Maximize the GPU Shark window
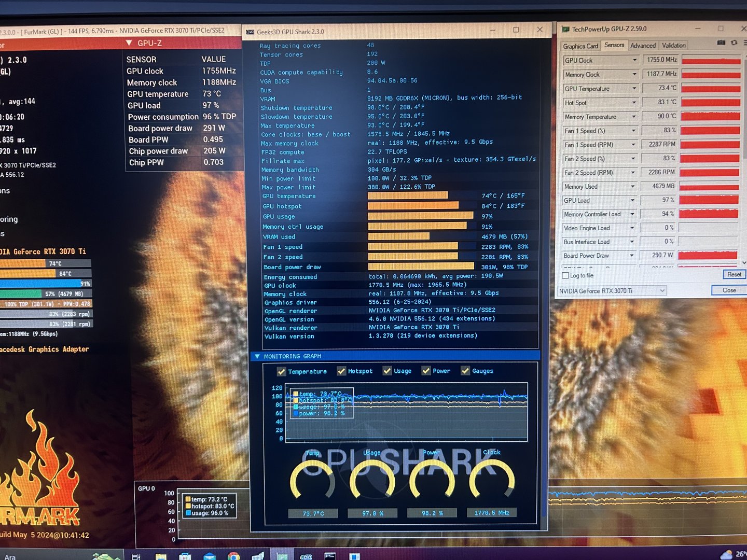Image resolution: width=747 pixels, height=560 pixels. pos(516,30)
